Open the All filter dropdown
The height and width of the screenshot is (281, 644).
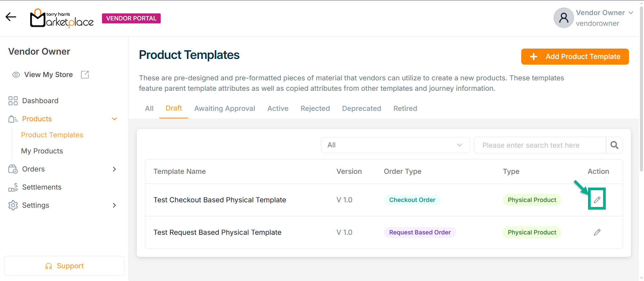tap(395, 145)
